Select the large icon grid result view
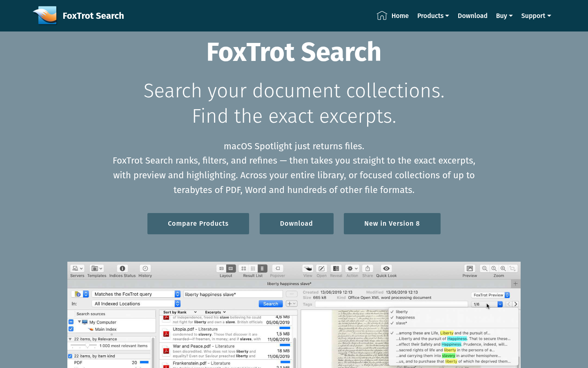Viewport: 588px width, 368px height. (244, 269)
